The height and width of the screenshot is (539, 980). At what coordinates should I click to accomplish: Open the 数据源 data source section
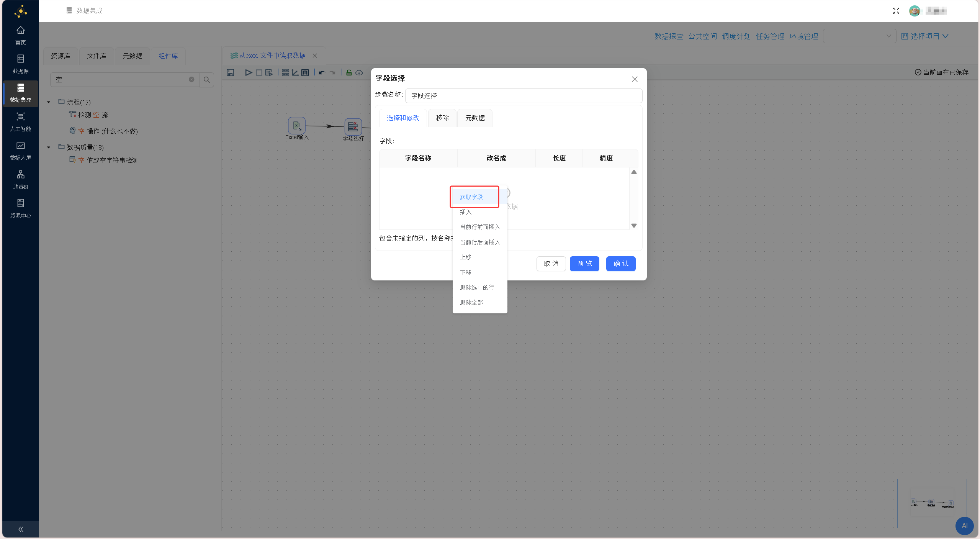[x=21, y=64]
